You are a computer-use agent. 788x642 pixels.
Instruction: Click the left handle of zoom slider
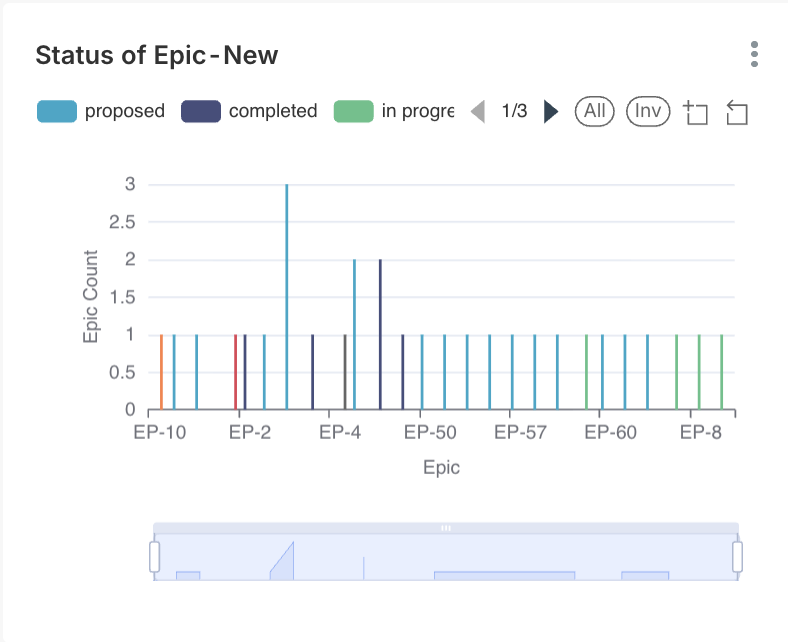tap(155, 557)
